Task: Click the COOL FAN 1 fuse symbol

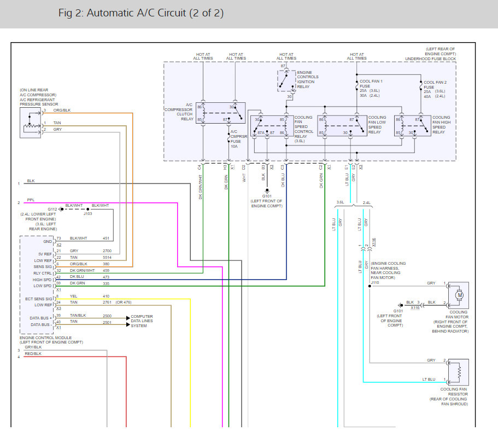Action: pyautogui.click(x=357, y=86)
